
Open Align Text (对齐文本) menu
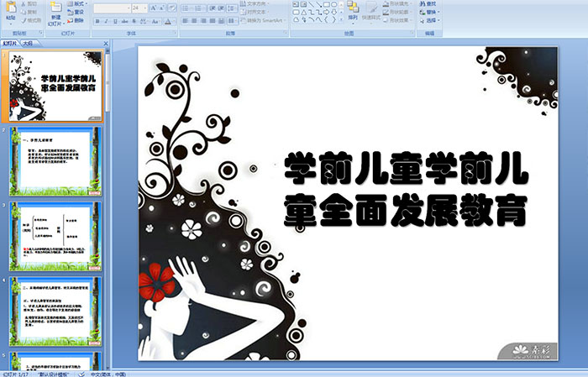(x=255, y=12)
